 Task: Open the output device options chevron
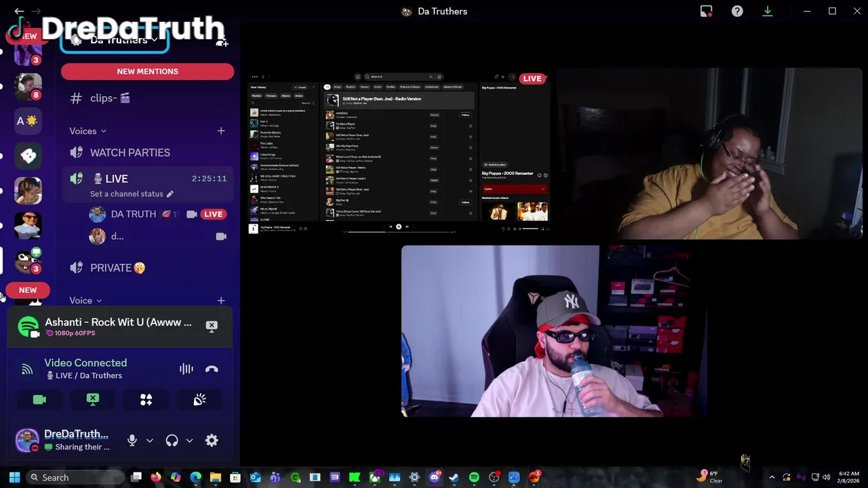tap(189, 441)
